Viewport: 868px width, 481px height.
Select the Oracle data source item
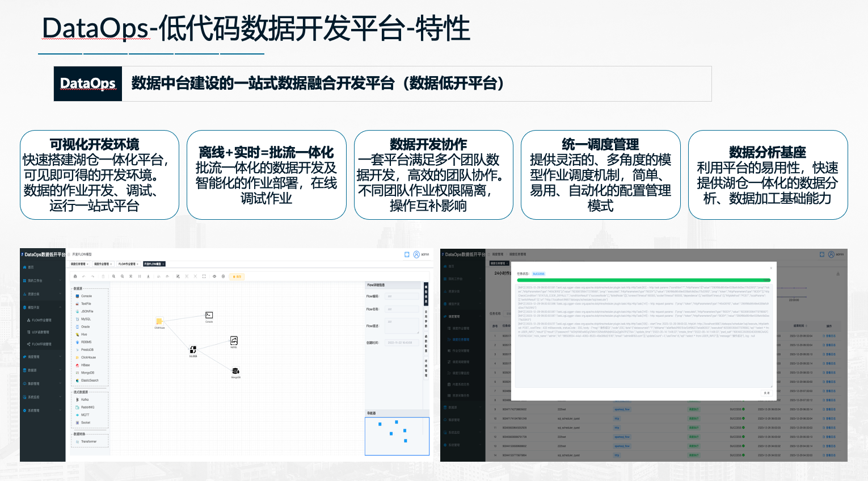83,327
